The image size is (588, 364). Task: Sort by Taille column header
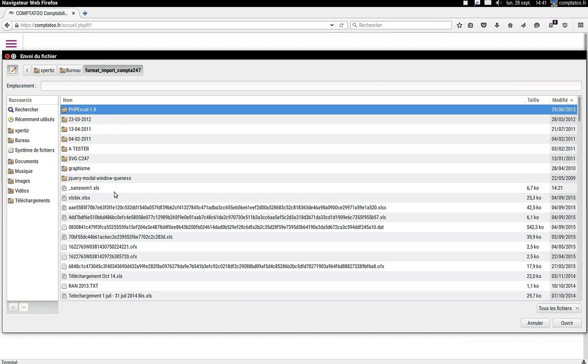click(x=536, y=100)
